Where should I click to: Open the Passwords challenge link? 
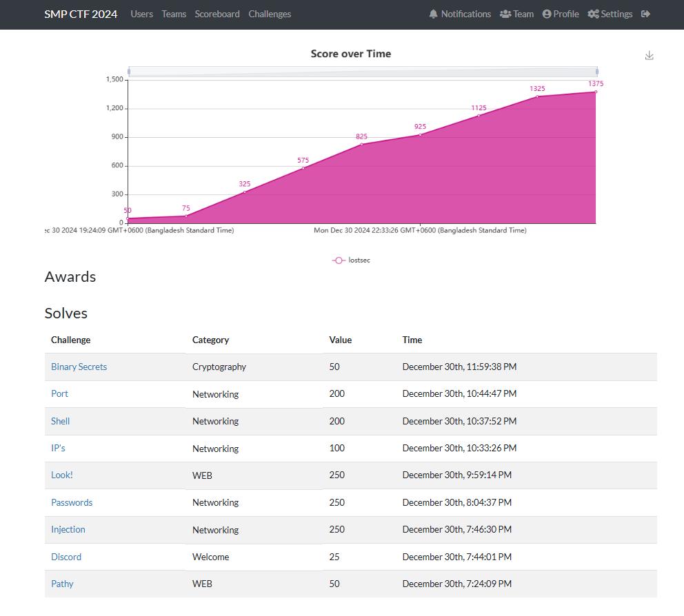tap(72, 502)
